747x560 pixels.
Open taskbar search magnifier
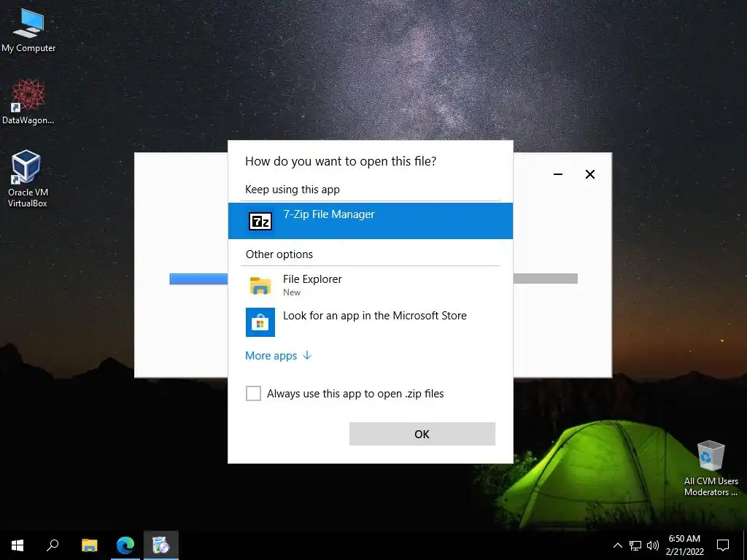coord(53,545)
